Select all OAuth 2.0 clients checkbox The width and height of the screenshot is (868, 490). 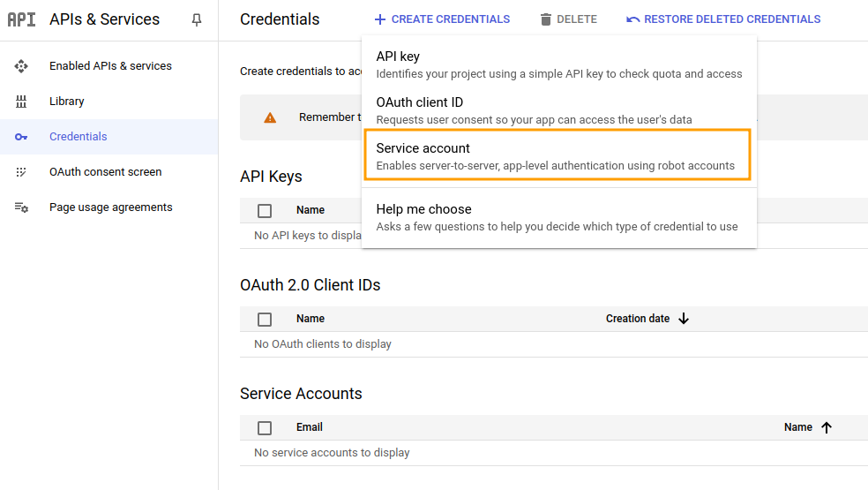pos(265,320)
